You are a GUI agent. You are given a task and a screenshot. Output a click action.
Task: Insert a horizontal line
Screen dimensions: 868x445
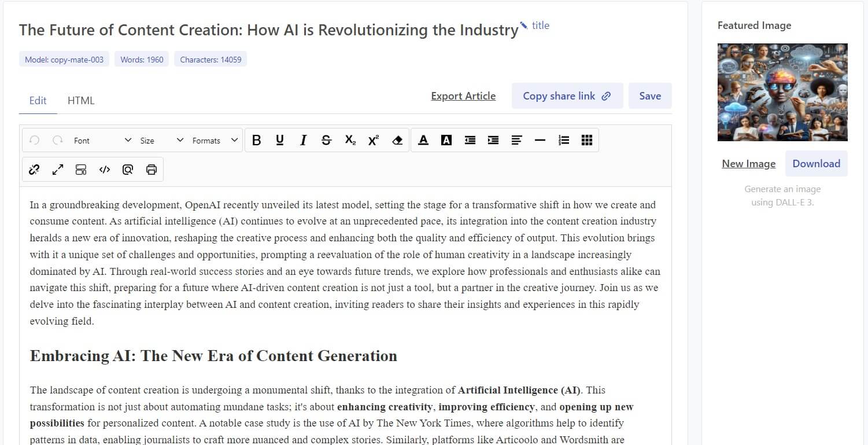point(540,140)
